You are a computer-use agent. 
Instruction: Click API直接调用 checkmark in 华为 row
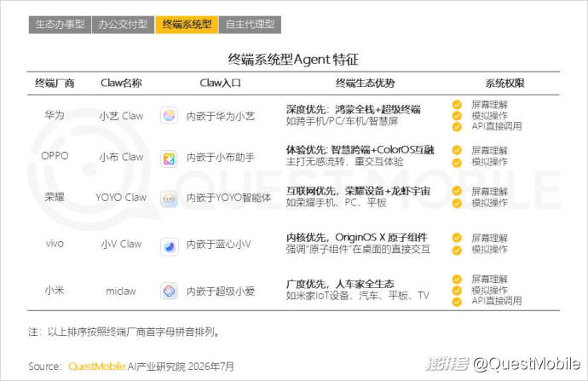tap(457, 127)
